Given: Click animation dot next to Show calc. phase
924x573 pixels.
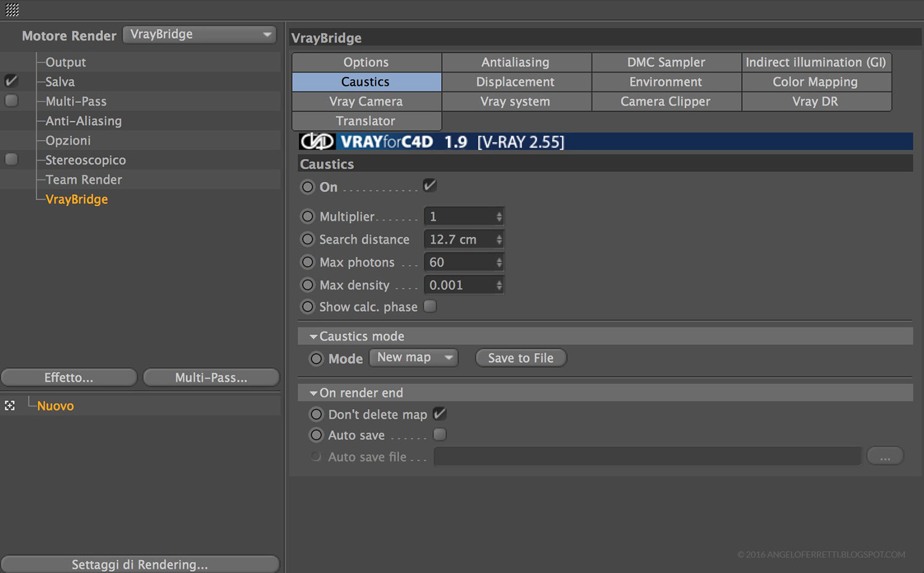Looking at the screenshot, I should pyautogui.click(x=307, y=306).
